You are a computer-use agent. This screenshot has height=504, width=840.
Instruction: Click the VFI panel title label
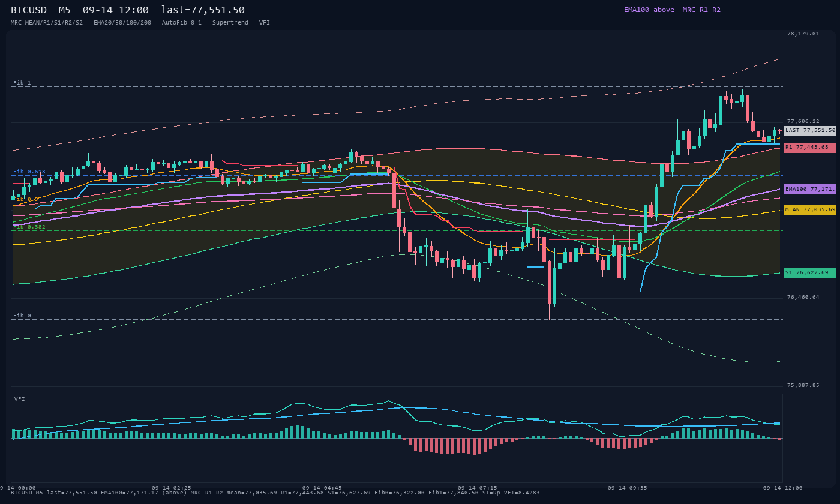tap(20, 399)
